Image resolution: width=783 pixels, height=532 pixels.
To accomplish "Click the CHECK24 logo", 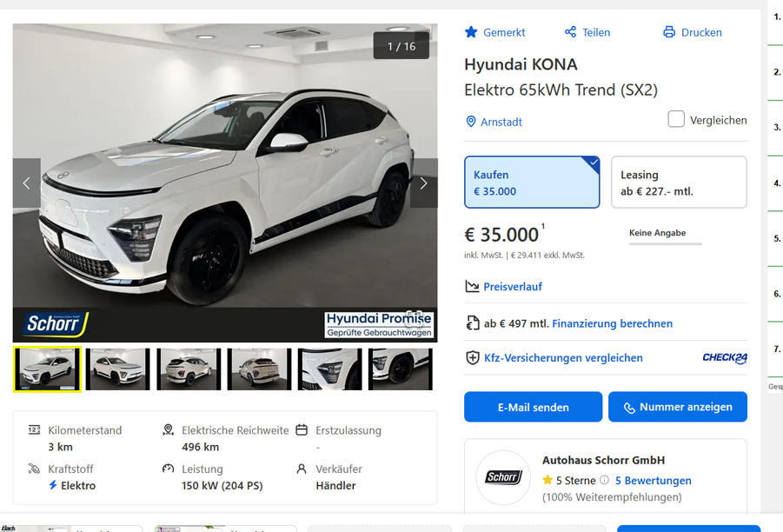I will coord(725,357).
